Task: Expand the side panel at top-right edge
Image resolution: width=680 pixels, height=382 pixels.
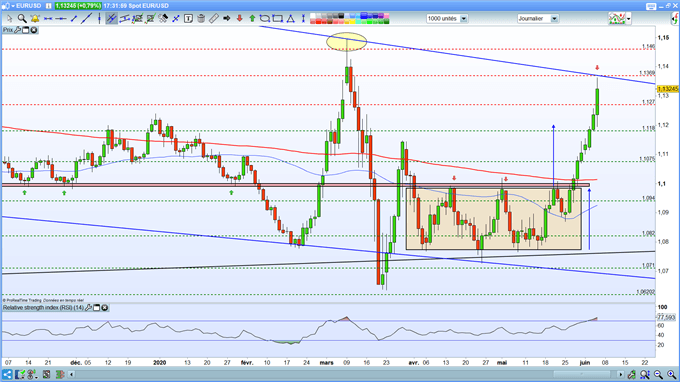Action: [x=675, y=19]
